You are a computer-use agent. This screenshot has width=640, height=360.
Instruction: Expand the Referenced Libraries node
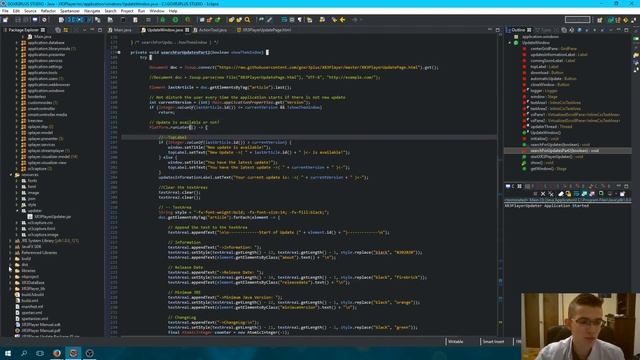[x=11, y=253]
